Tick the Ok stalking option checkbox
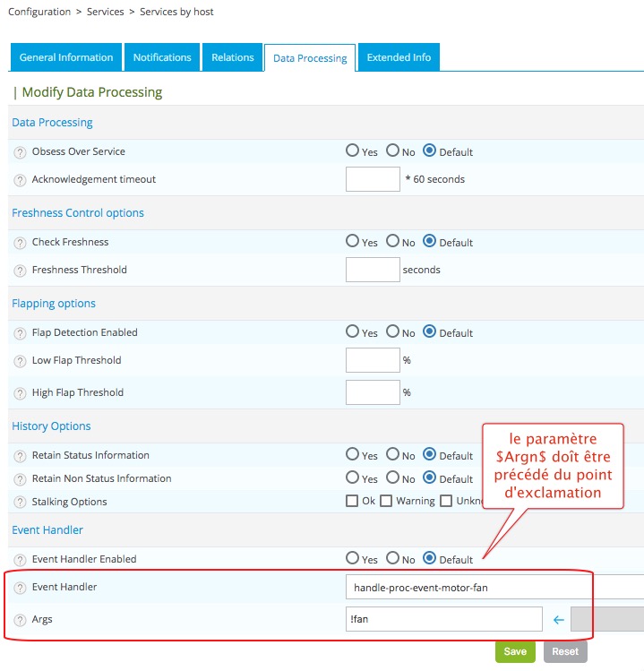Viewport: 644px width, 671px height. pos(352,501)
